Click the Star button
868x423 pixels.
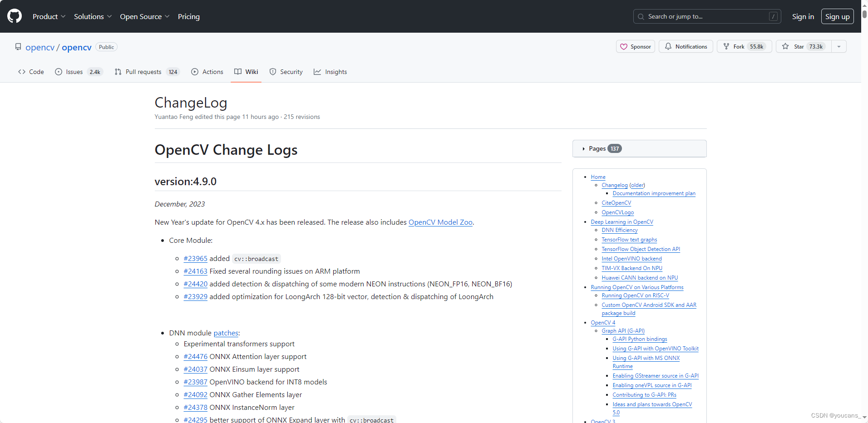804,46
